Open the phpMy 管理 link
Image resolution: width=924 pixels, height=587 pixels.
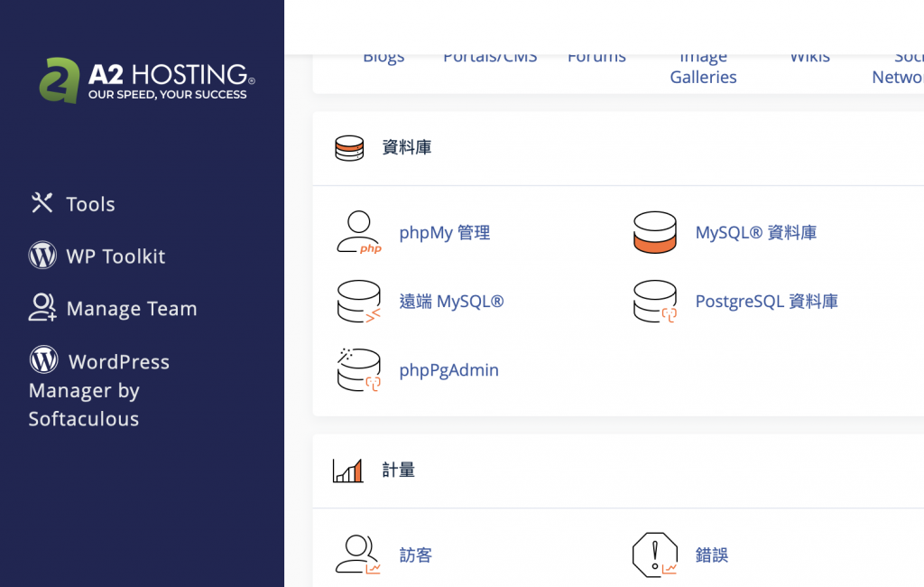(444, 232)
